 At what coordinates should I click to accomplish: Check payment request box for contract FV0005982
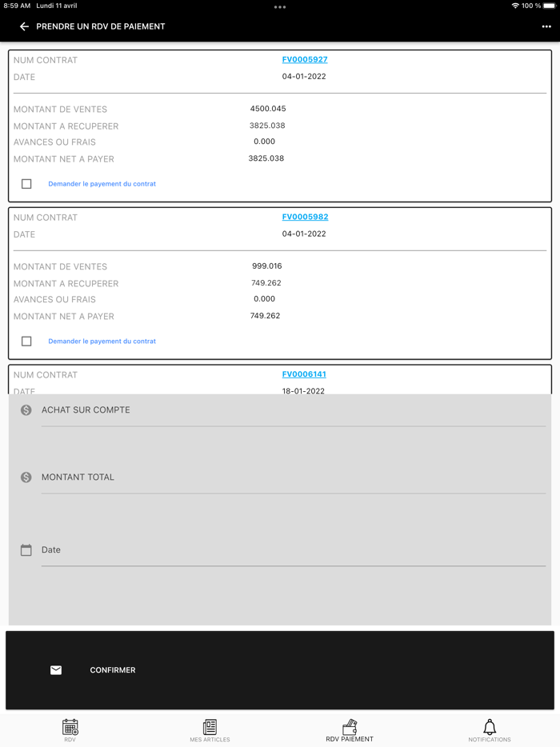(x=26, y=342)
